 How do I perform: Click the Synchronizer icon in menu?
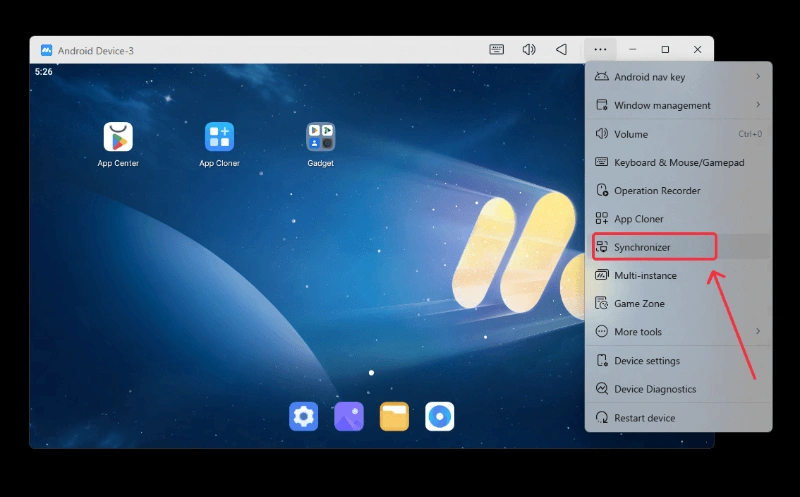(x=602, y=247)
